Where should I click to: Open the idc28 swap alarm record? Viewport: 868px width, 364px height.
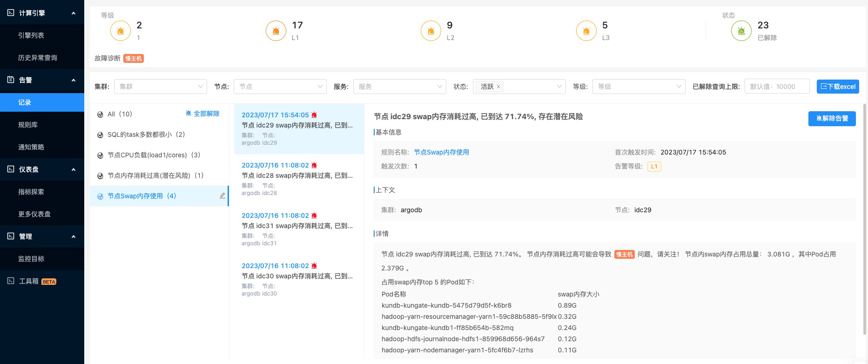tap(299, 179)
